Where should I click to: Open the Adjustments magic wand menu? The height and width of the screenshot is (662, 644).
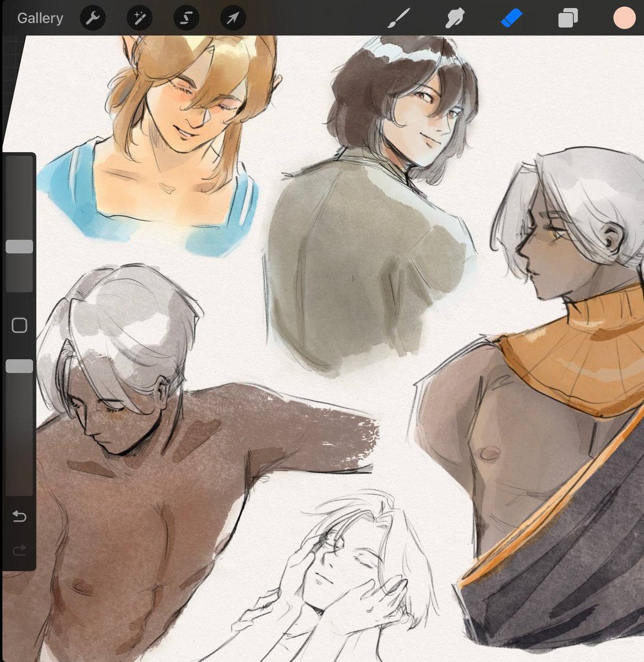[140, 19]
